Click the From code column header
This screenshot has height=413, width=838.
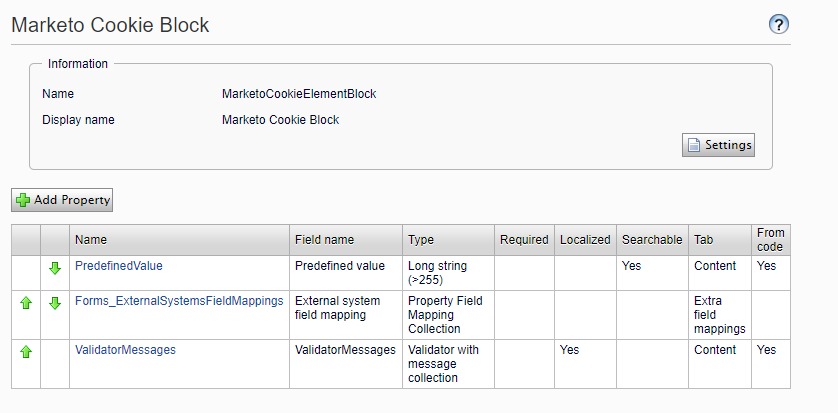[x=770, y=240]
